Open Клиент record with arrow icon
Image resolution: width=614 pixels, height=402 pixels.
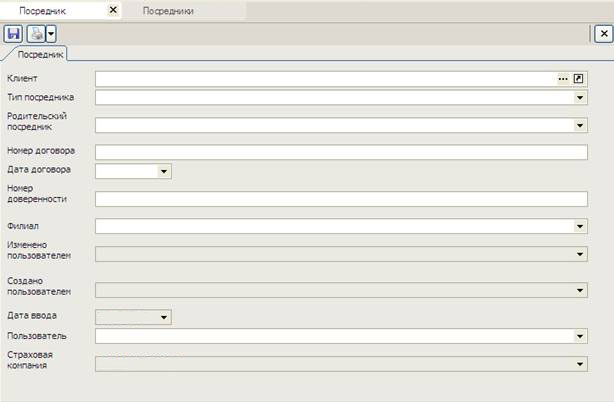(579, 79)
